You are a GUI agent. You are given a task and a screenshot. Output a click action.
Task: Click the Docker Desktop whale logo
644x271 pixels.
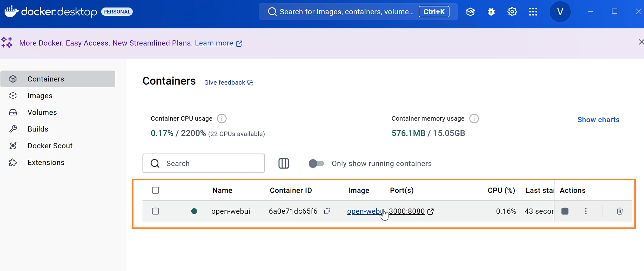(x=12, y=11)
